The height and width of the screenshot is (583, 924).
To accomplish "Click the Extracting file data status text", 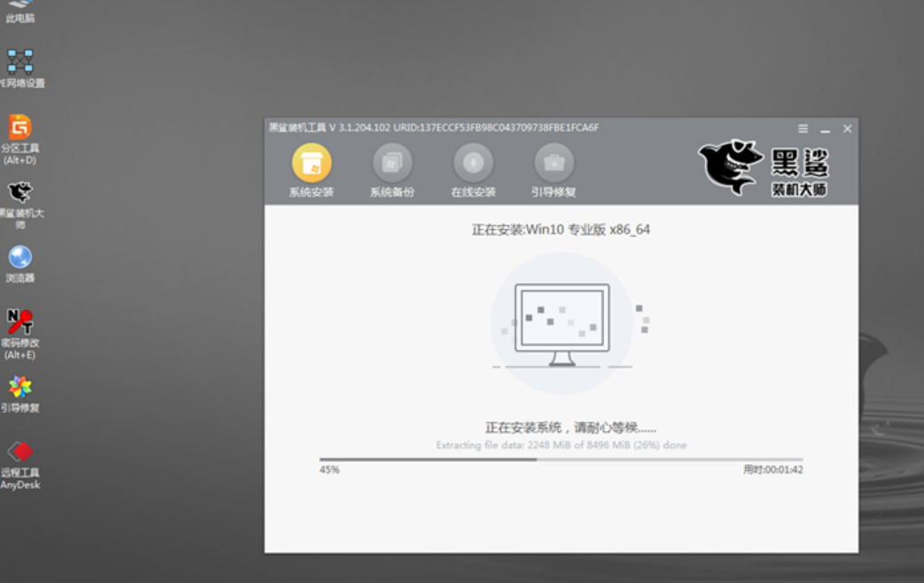I will coord(561,445).
